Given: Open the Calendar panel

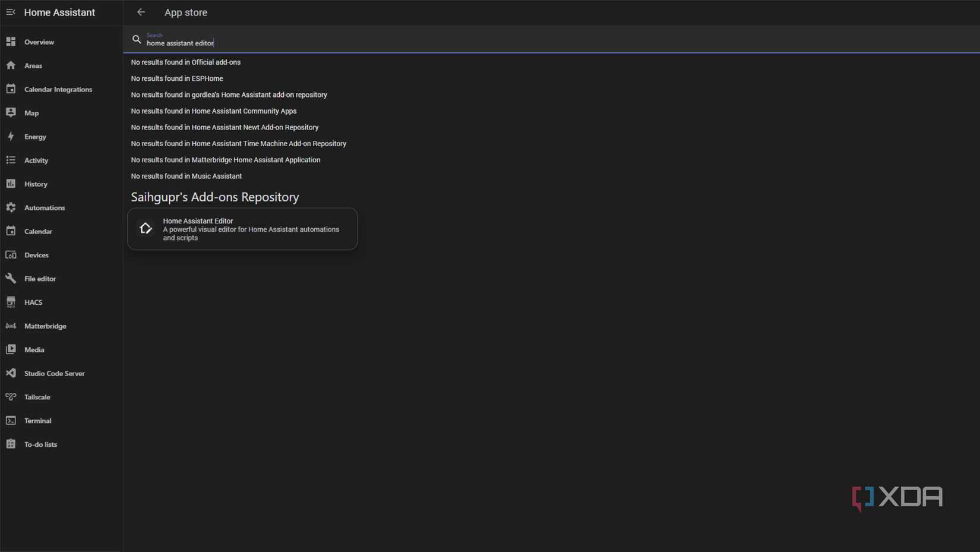Looking at the screenshot, I should (61, 232).
